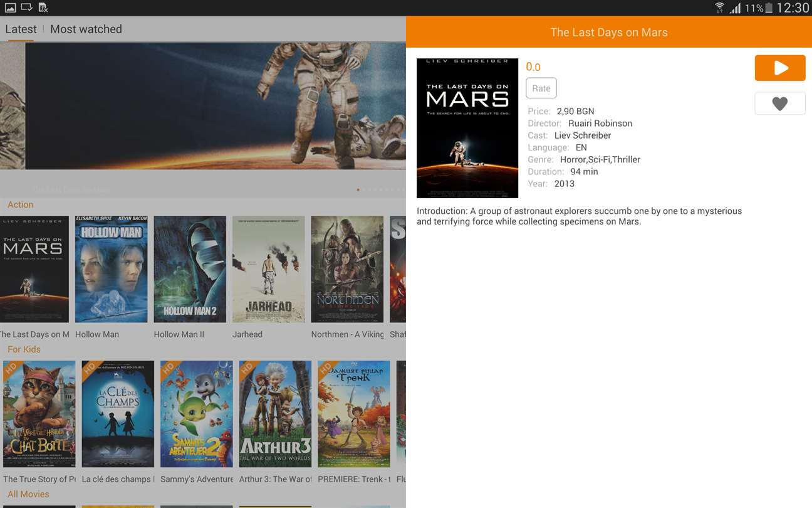Add movie to favorites with heart button
The height and width of the screenshot is (508, 812).
(780, 103)
